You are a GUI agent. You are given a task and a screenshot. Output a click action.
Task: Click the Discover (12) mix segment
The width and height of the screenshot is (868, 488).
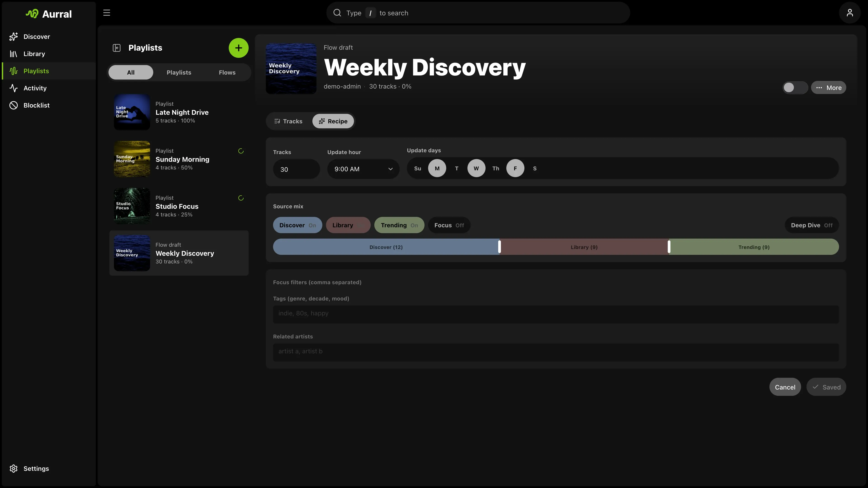tap(386, 247)
